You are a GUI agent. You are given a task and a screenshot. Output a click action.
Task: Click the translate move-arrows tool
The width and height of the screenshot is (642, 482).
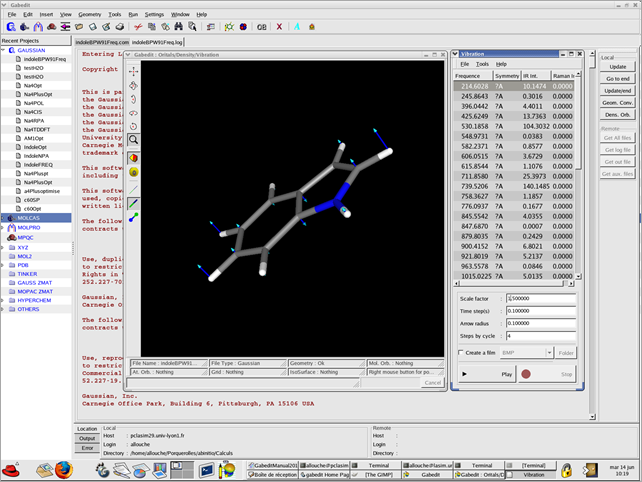pos(134,72)
